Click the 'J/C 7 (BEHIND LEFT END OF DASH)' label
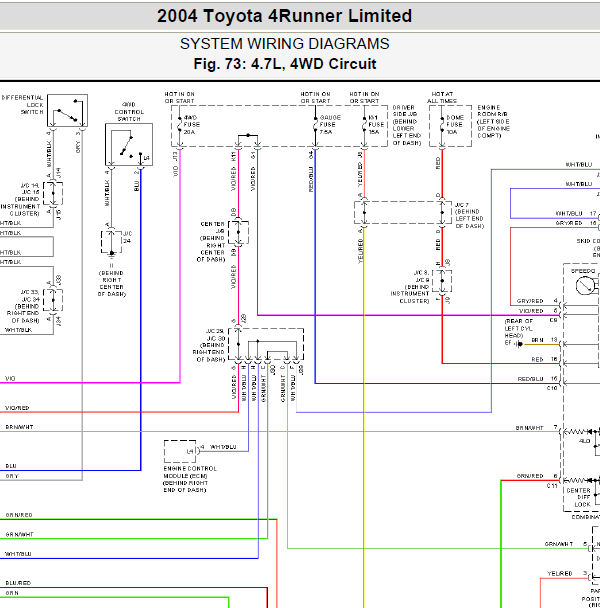The image size is (600, 608). [469, 215]
